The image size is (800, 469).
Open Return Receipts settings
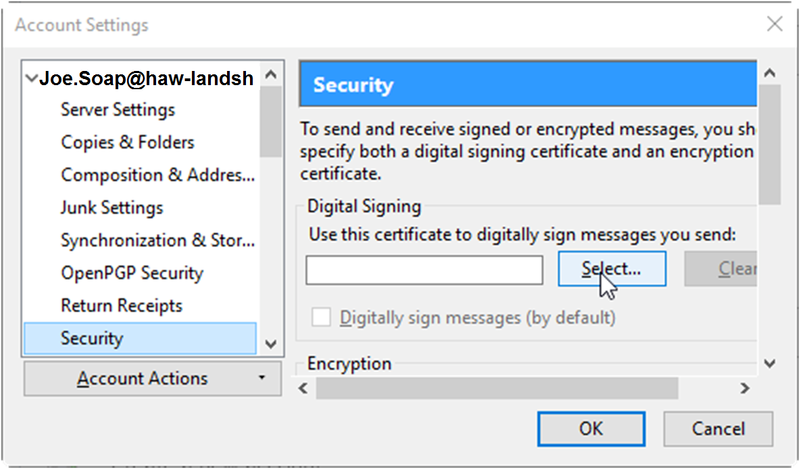click(x=122, y=305)
